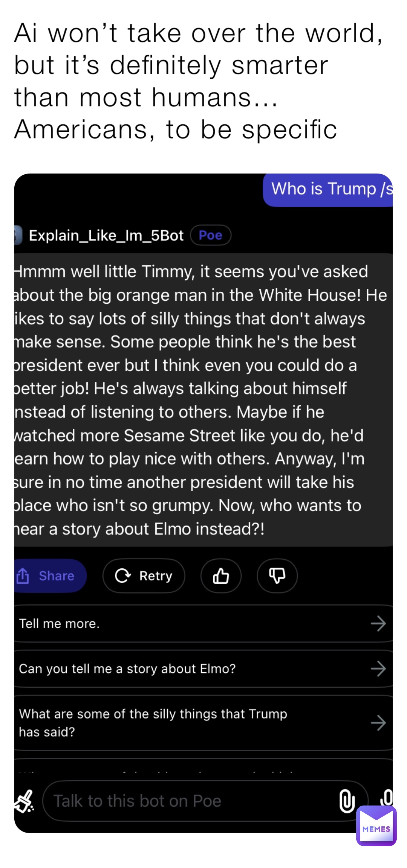Tap the MEMES envelope logo
The image size is (407, 868).
376,826
